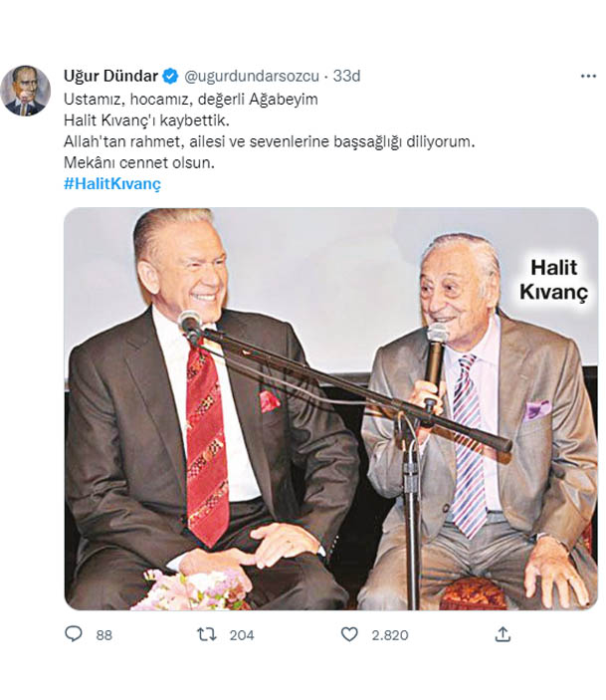Like the tweet with the heart icon
Viewport: 606px width, 700px height.
coord(349,634)
